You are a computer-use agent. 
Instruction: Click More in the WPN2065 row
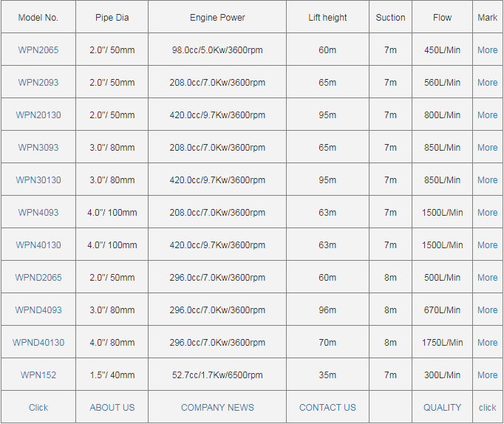click(487, 50)
